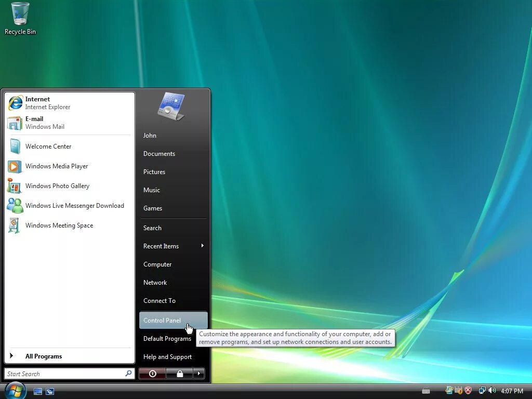
Task: Open Control Panel
Action: pos(173,320)
